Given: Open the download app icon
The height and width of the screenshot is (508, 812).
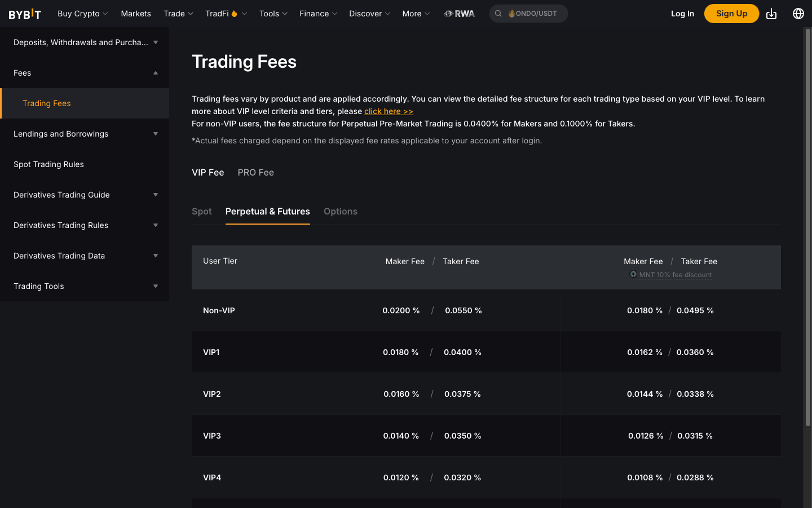Looking at the screenshot, I should point(771,14).
